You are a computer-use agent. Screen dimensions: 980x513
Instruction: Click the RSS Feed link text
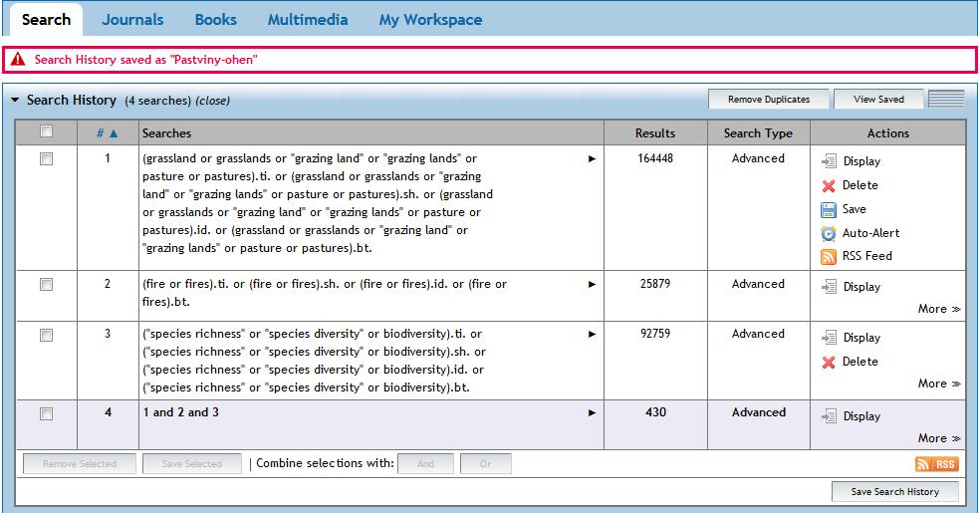click(866, 256)
